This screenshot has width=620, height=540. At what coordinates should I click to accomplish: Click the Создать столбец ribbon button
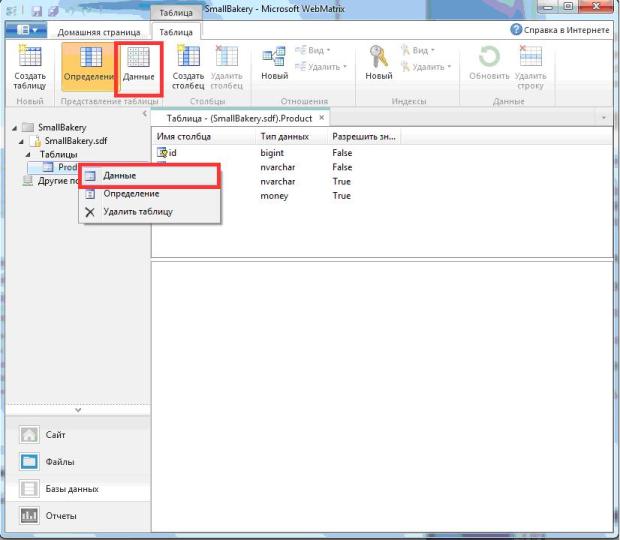(x=188, y=66)
